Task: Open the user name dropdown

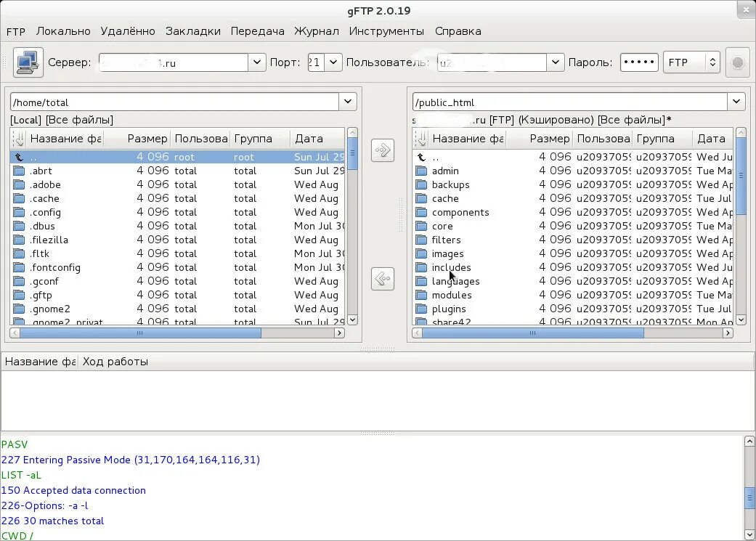Action: pyautogui.click(x=556, y=62)
